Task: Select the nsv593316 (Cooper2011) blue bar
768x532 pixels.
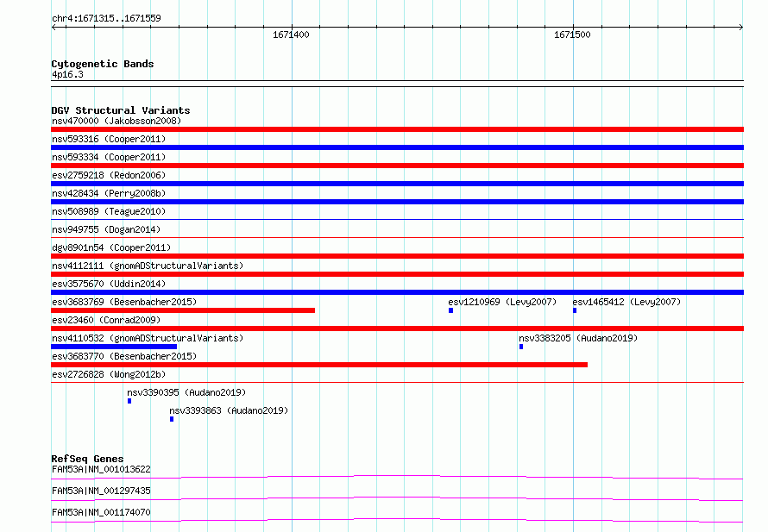Action: [397, 147]
